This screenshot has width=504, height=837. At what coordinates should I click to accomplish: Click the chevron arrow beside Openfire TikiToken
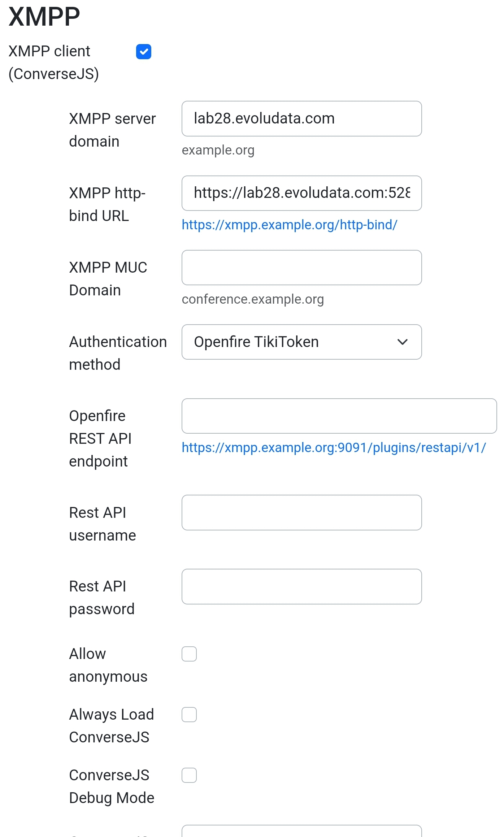[403, 342]
